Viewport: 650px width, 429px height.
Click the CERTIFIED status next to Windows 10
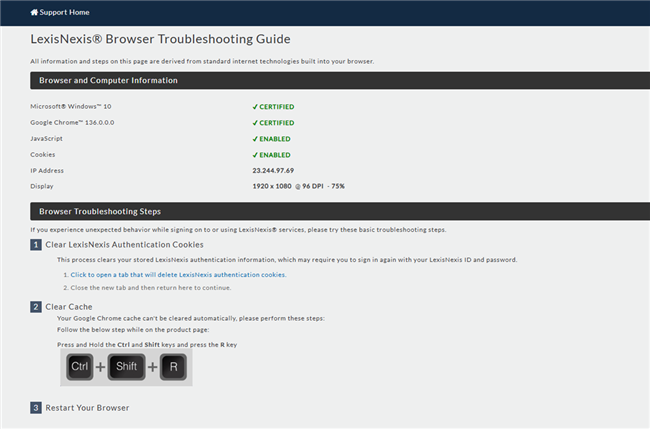(x=273, y=107)
